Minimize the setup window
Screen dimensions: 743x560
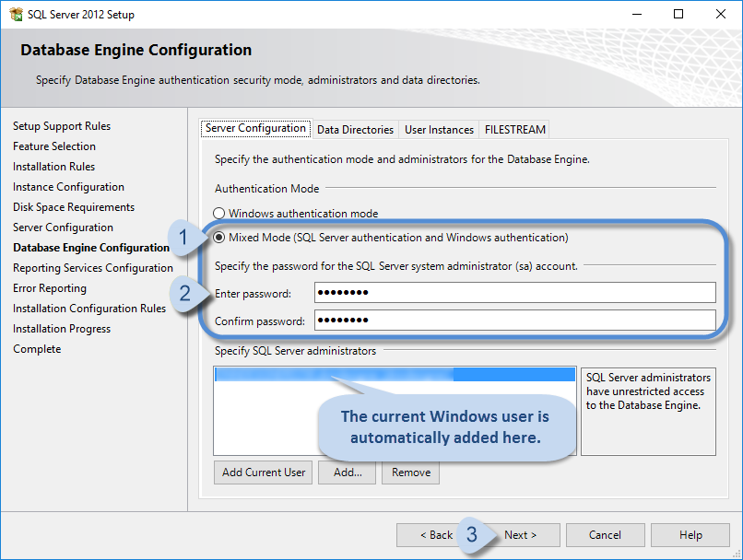636,14
